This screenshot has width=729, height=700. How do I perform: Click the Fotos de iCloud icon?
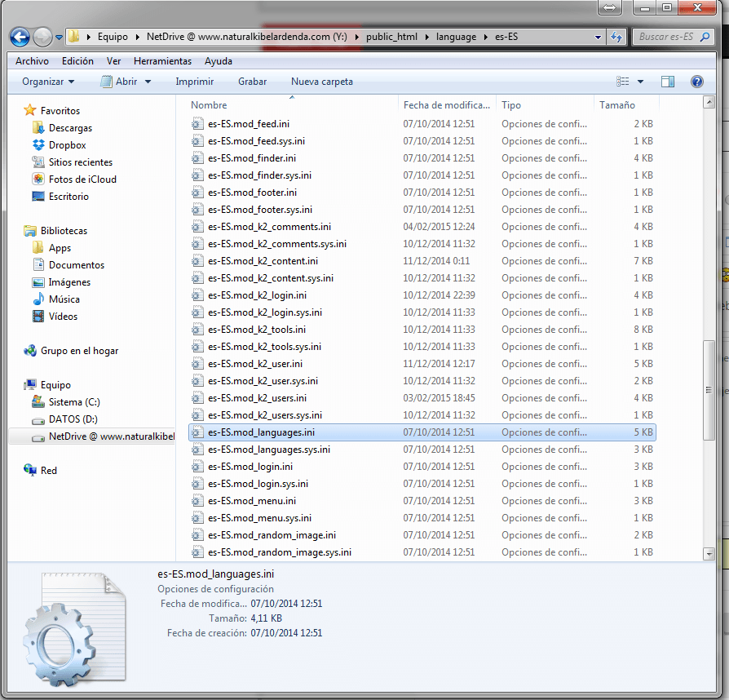click(38, 179)
